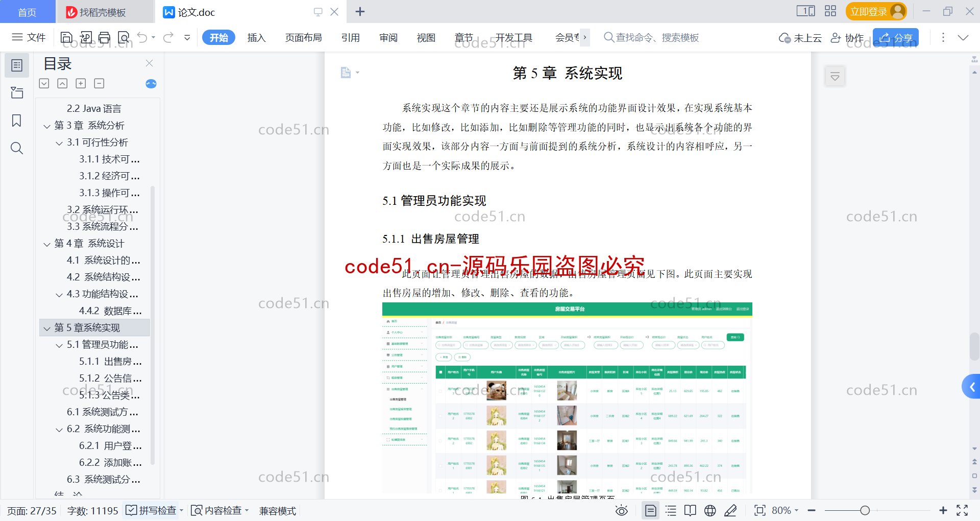Image resolution: width=980 pixels, height=521 pixels.
Task: Select the 页面布局 ribbon tab
Action: (303, 37)
